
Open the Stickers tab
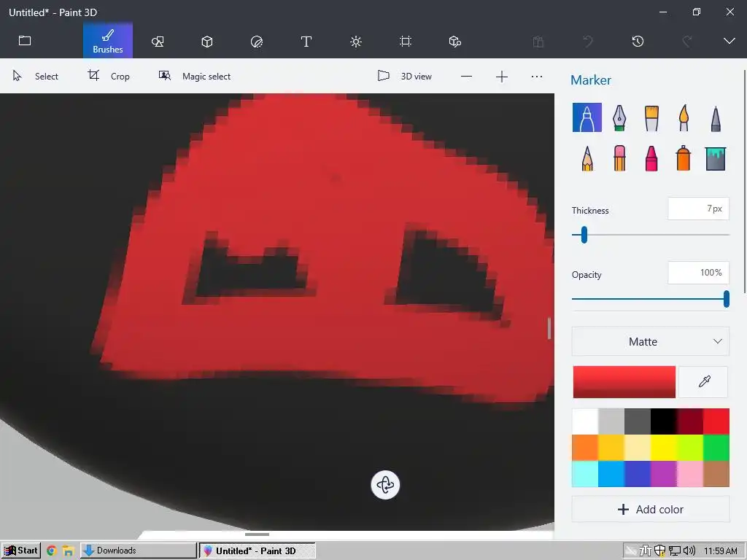pyautogui.click(x=256, y=42)
